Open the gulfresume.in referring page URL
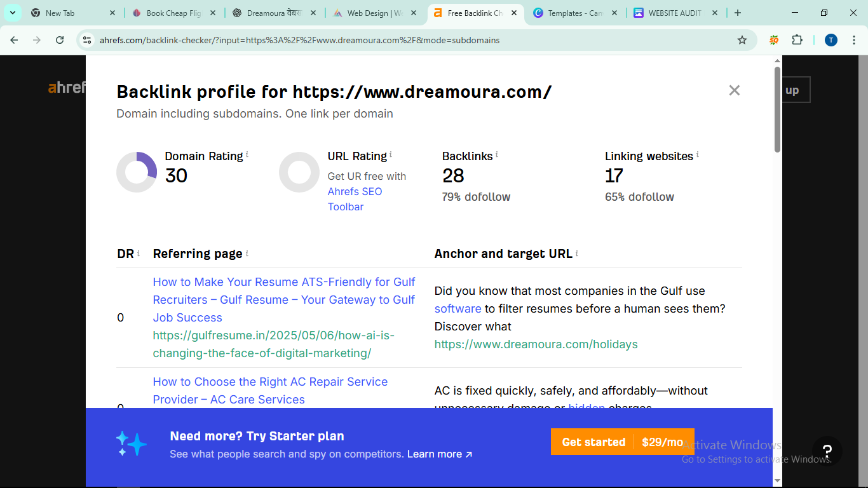The image size is (868, 488). tap(273, 344)
